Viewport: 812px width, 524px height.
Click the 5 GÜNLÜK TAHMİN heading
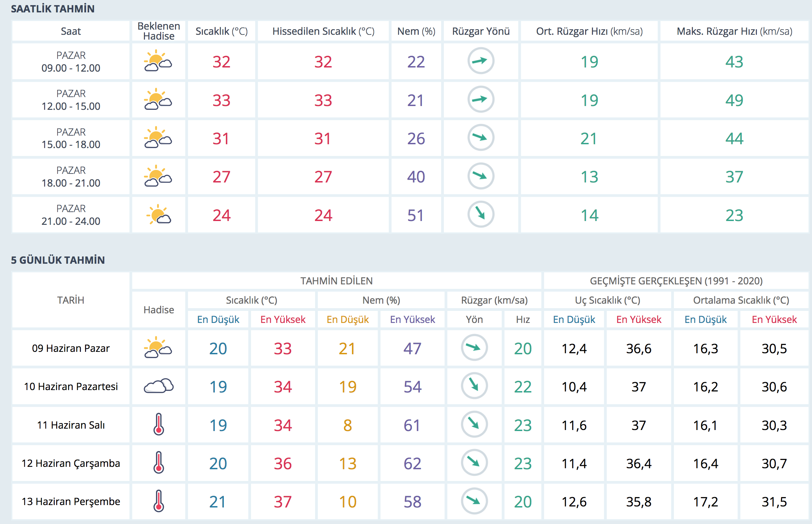[58, 260]
